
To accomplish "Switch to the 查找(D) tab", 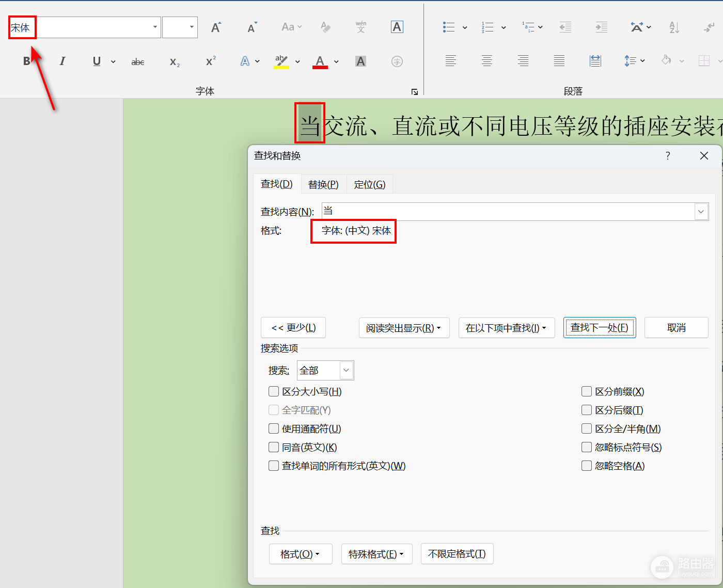I will [x=277, y=184].
